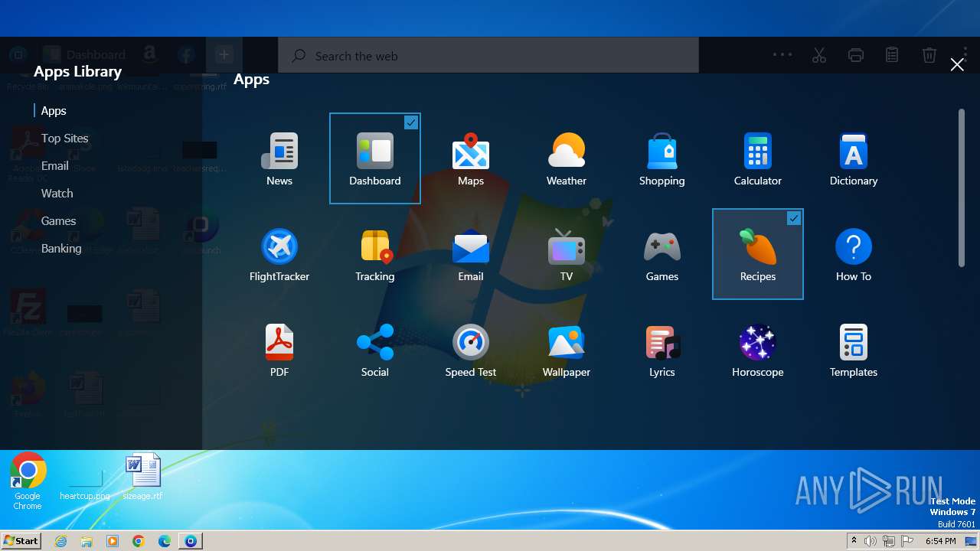Select the Dashboard app tile
The height and width of the screenshot is (551, 980).
click(375, 158)
